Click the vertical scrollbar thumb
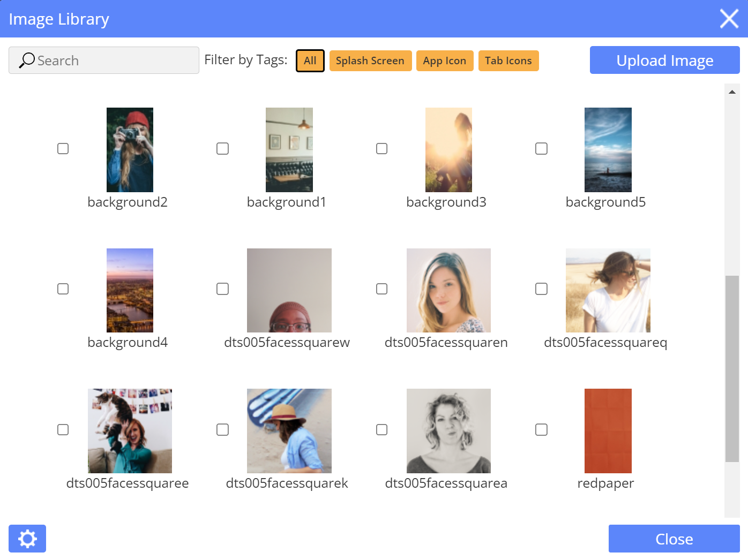The width and height of the screenshot is (748, 560). pos(732,368)
